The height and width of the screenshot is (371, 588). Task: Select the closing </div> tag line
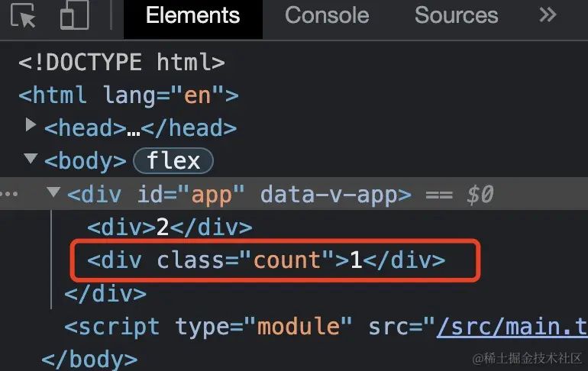[x=105, y=293]
